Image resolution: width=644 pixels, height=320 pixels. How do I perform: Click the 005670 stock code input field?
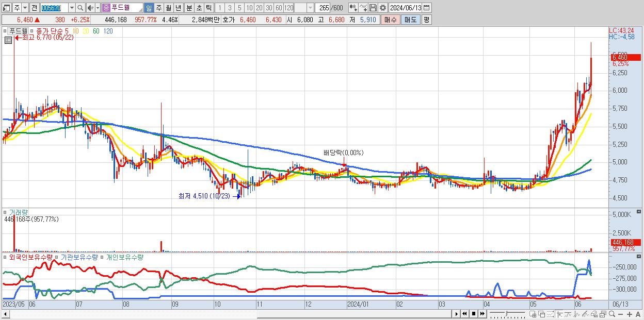point(54,8)
